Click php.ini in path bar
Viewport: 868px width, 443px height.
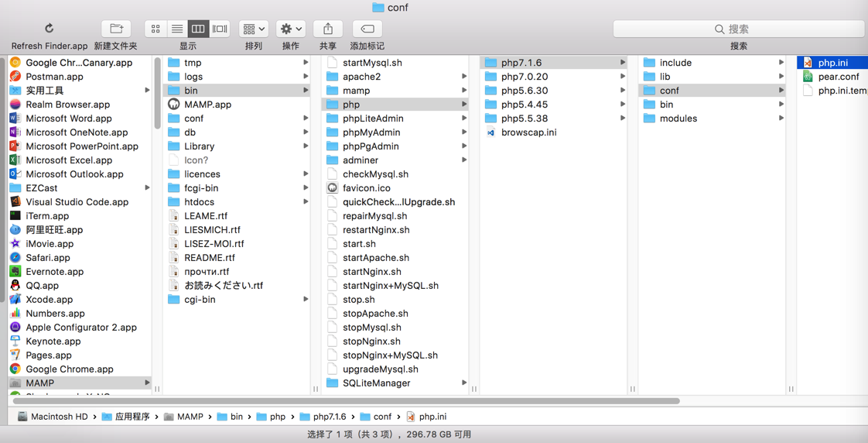click(x=426, y=417)
